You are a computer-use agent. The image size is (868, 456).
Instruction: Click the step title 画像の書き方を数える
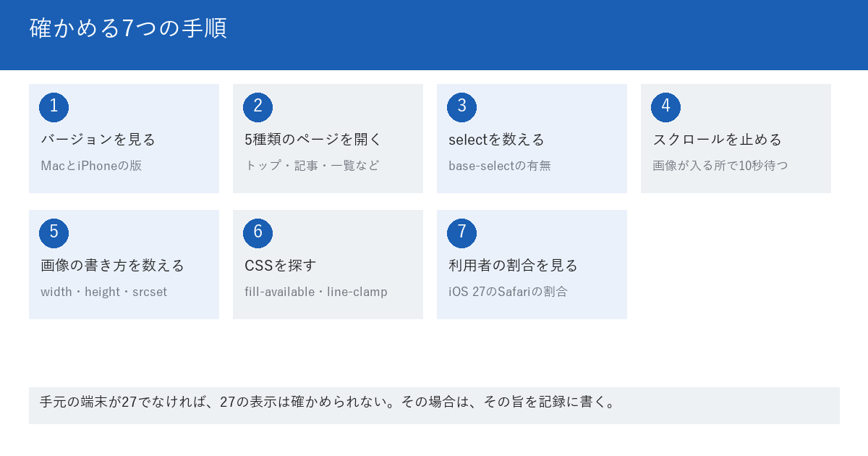click(112, 266)
